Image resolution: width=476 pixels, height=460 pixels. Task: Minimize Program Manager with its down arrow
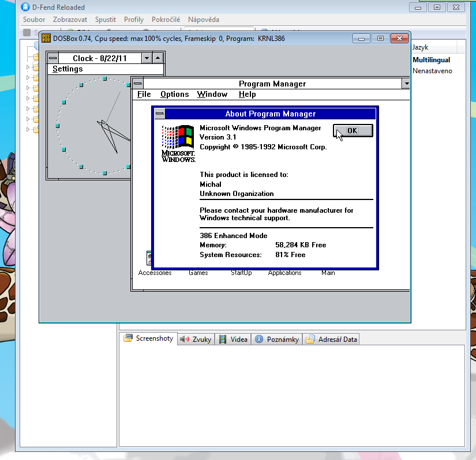click(406, 84)
